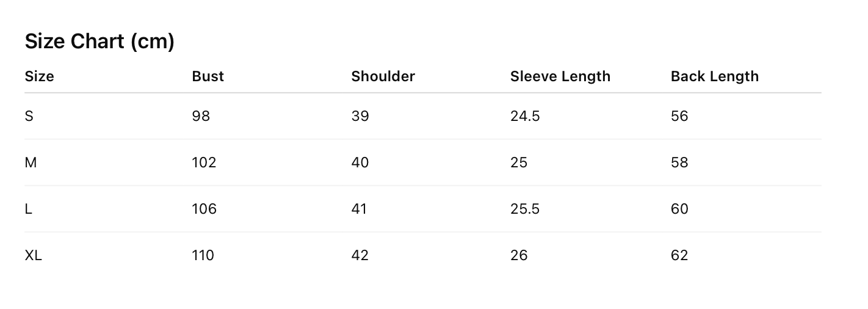Click the S size row label
868x309 pixels.
click(29, 116)
